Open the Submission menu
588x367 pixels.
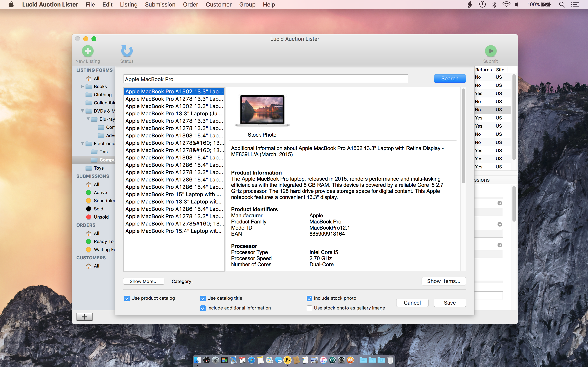coord(160,5)
